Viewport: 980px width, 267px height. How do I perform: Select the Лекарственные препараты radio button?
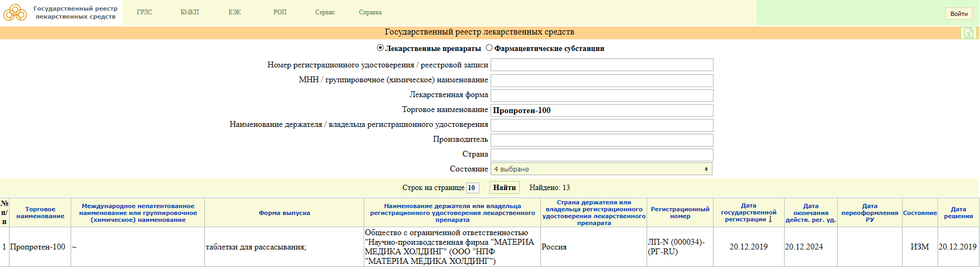coord(380,48)
